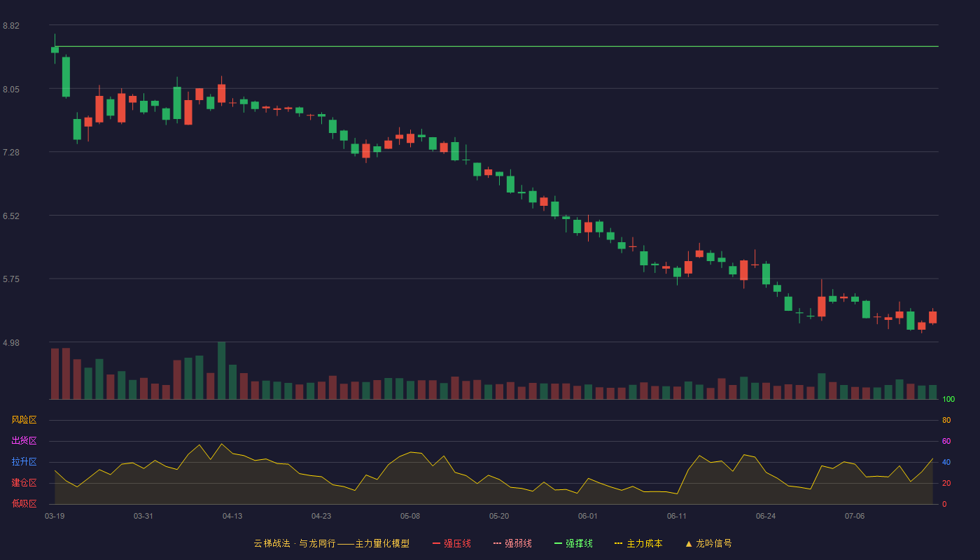Toggle the 龙吟信号 legend entry
980x560 pixels.
tap(708, 543)
